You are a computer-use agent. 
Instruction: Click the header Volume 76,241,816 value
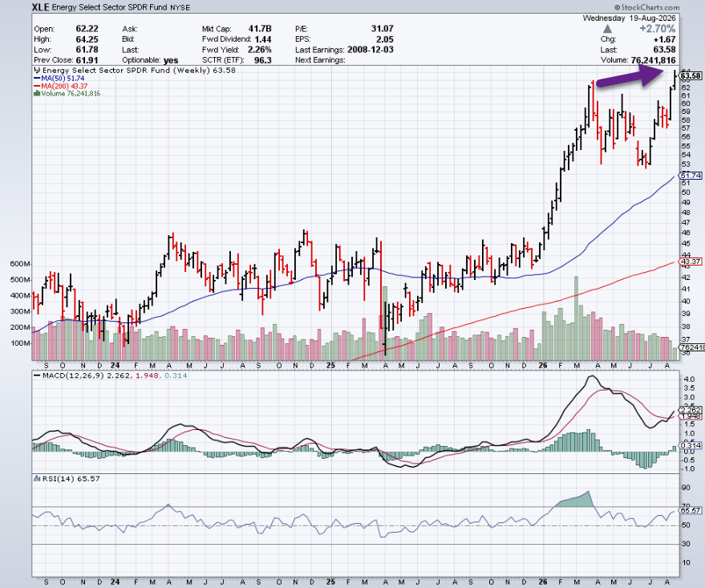(654, 60)
